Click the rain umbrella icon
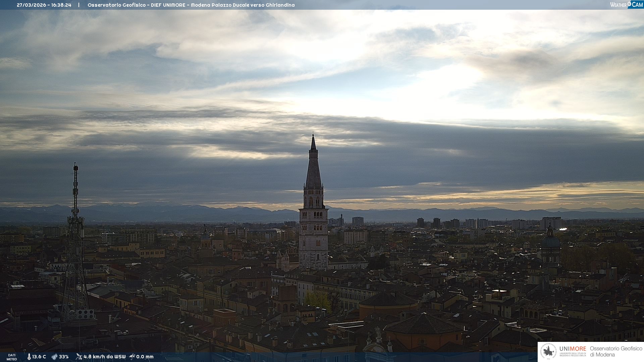 tap(132, 357)
